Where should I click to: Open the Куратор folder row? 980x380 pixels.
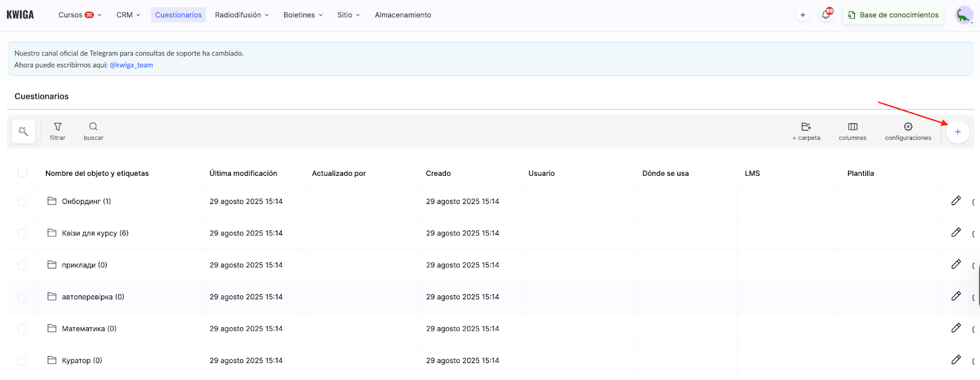click(81, 361)
